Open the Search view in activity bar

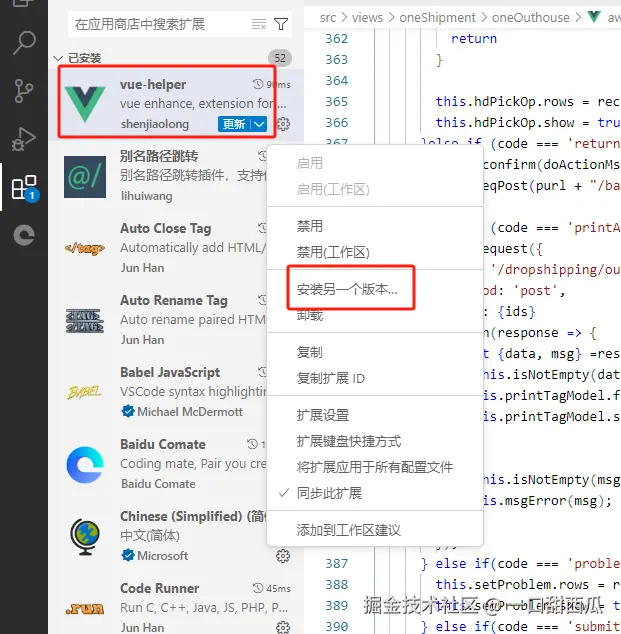24,42
